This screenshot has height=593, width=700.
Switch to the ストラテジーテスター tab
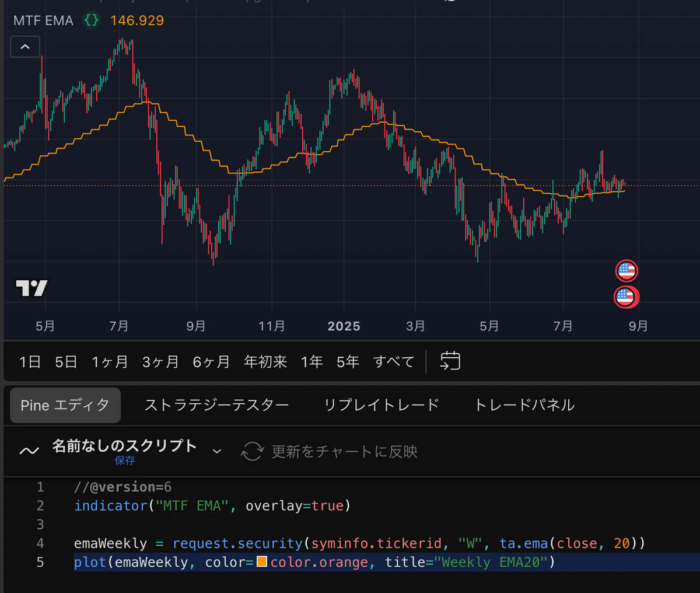tap(217, 404)
